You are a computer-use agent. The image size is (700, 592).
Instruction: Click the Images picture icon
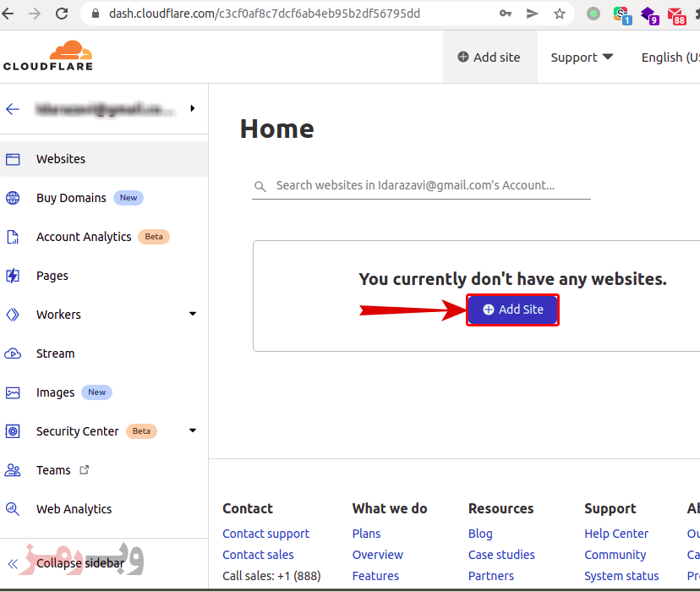13,392
